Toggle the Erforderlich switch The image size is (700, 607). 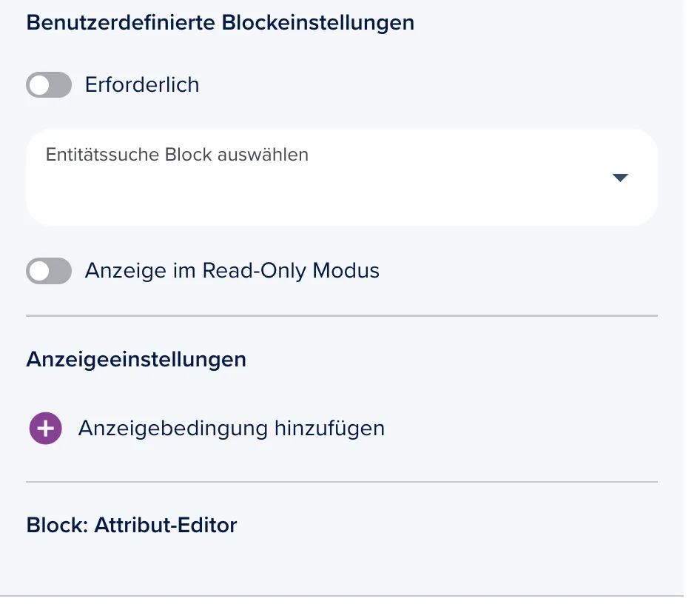(x=49, y=85)
